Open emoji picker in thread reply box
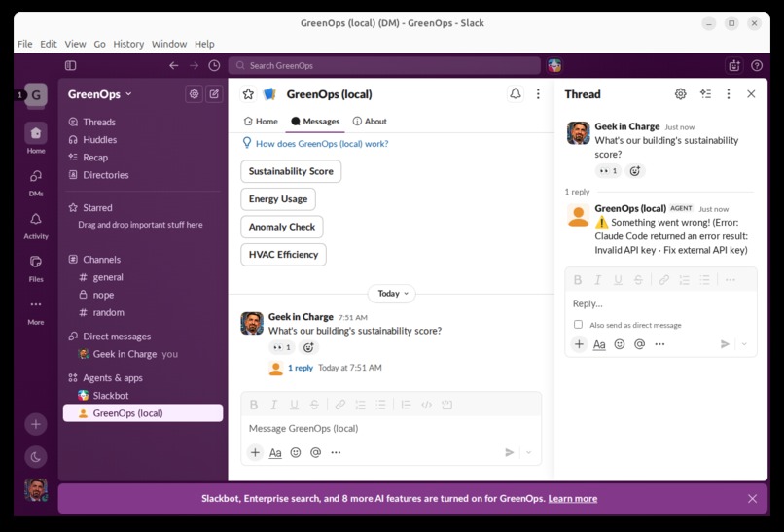The image size is (784, 532). pyautogui.click(x=620, y=344)
